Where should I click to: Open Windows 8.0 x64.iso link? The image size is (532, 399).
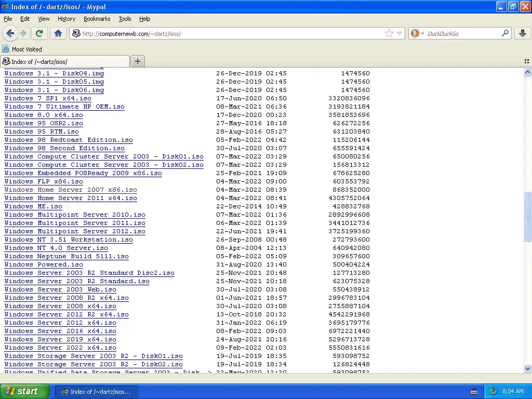44,115
